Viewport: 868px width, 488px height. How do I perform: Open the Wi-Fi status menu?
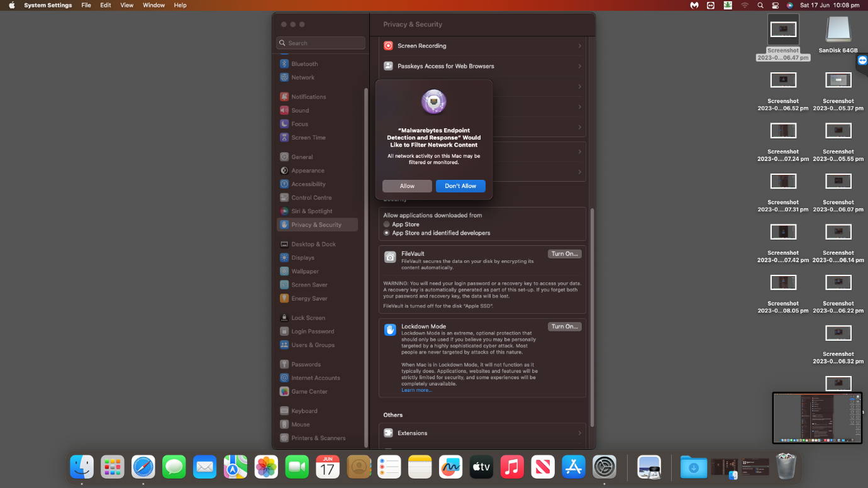[x=745, y=5]
